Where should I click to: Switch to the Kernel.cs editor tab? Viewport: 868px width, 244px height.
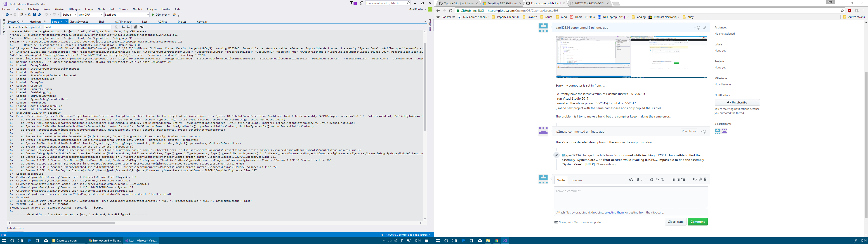pos(202,21)
